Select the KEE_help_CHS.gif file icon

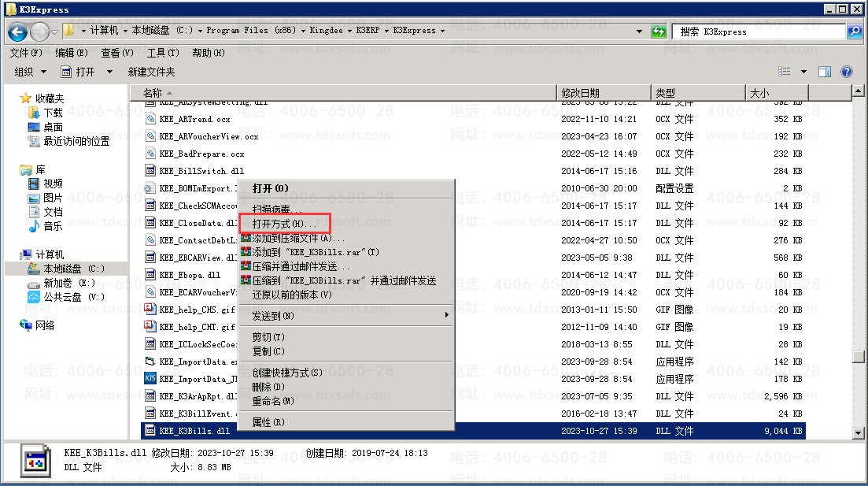tap(151, 310)
